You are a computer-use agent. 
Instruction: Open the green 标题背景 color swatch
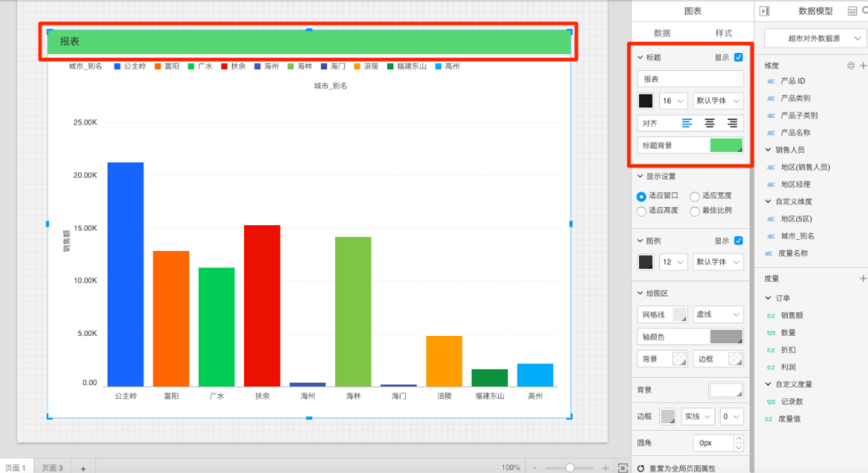click(725, 146)
